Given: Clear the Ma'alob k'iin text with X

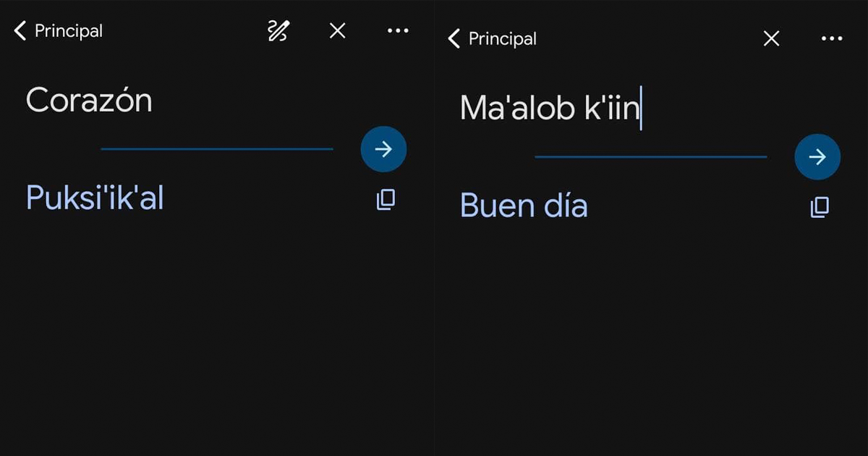Looking at the screenshot, I should 772,38.
